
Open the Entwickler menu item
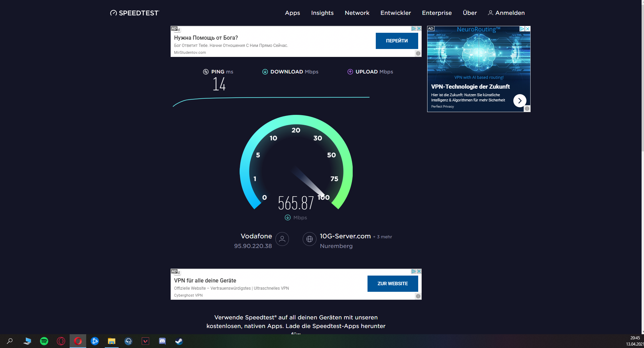(x=395, y=13)
